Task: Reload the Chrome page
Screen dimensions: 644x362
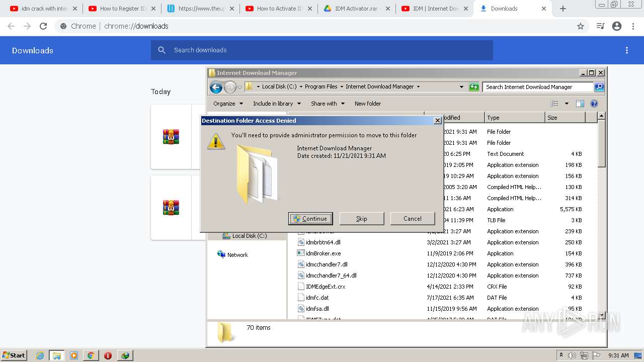Action: (43, 26)
